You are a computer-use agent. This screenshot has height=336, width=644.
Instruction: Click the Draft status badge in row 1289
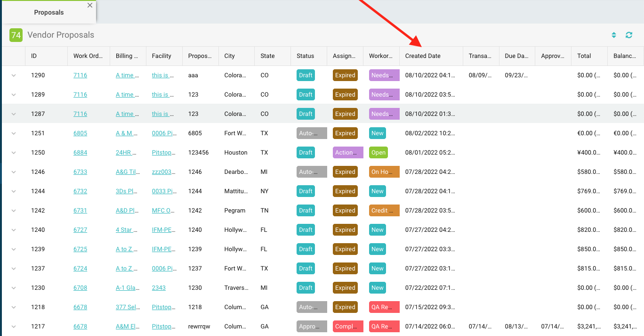click(x=306, y=95)
